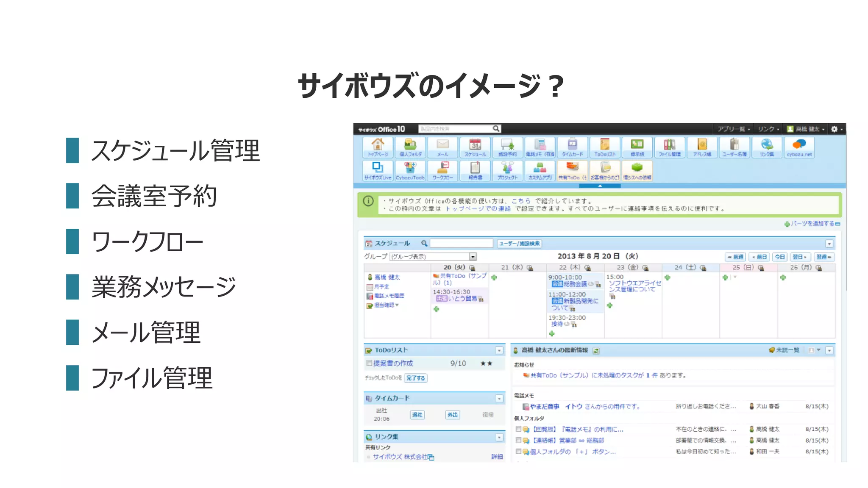This screenshot has height=488, width=868.
Task: Add an event on 24 (土) plus icon
Action: click(668, 278)
